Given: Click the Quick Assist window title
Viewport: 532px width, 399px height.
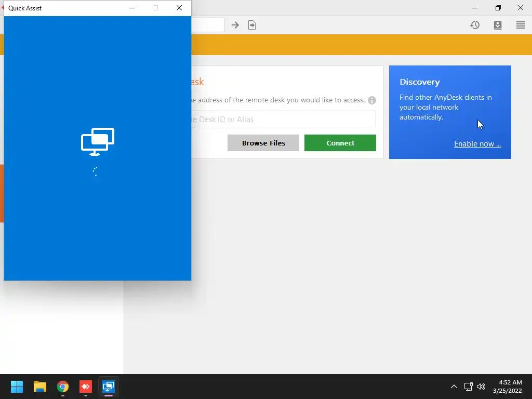Looking at the screenshot, I should 25,8.
